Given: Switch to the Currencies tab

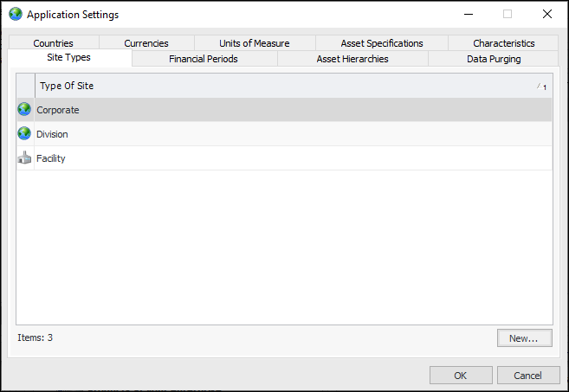Looking at the screenshot, I should (x=146, y=43).
